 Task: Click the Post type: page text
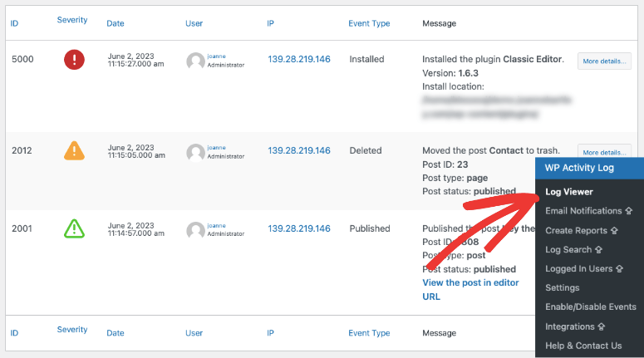pos(455,178)
